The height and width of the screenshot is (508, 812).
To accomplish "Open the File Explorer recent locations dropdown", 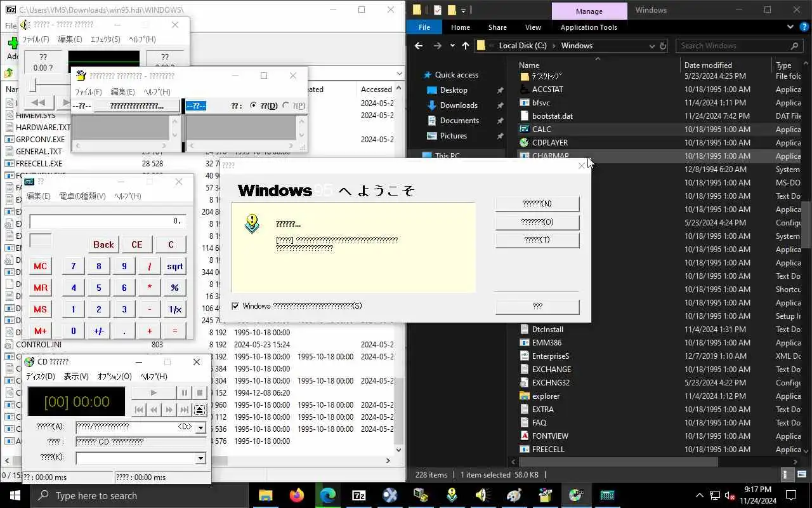I will pyautogui.click(x=452, y=46).
